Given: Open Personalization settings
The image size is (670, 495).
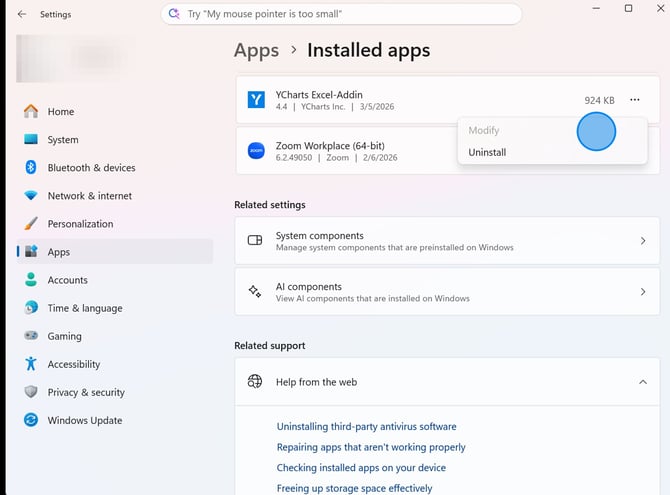Looking at the screenshot, I should coord(115,224).
